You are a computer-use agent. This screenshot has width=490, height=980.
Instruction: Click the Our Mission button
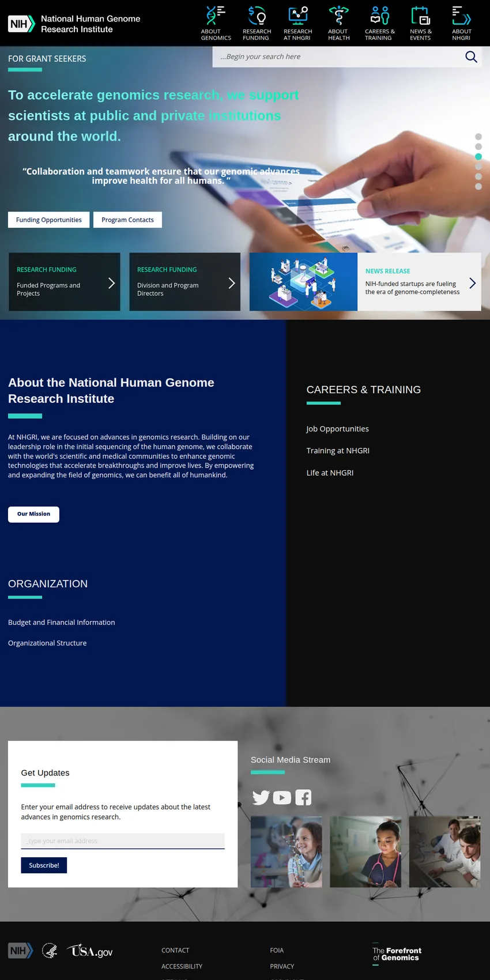point(33,514)
